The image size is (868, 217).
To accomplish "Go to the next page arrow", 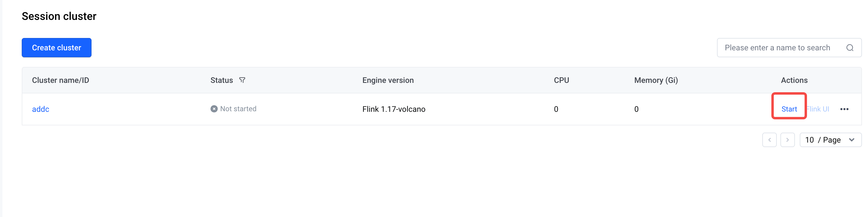I will [787, 140].
